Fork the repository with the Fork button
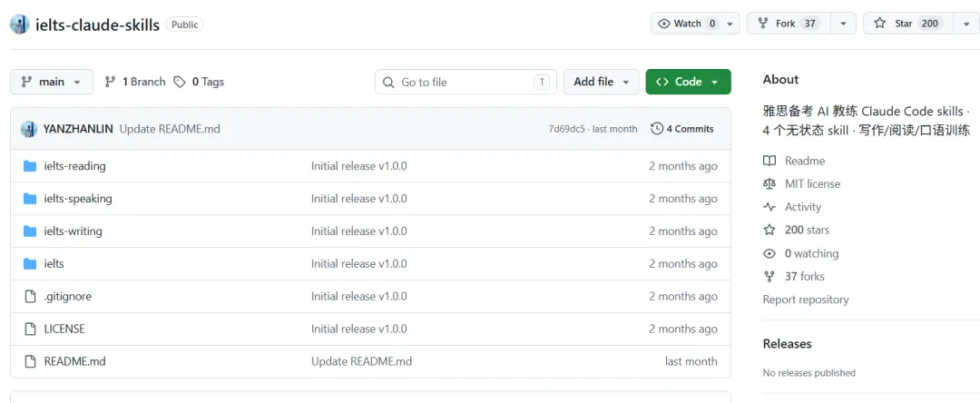 pos(789,23)
